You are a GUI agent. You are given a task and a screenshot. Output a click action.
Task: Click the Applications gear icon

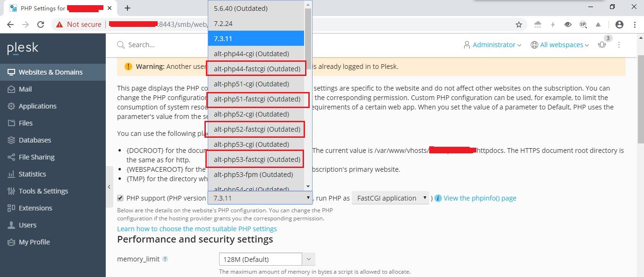pyautogui.click(x=11, y=106)
